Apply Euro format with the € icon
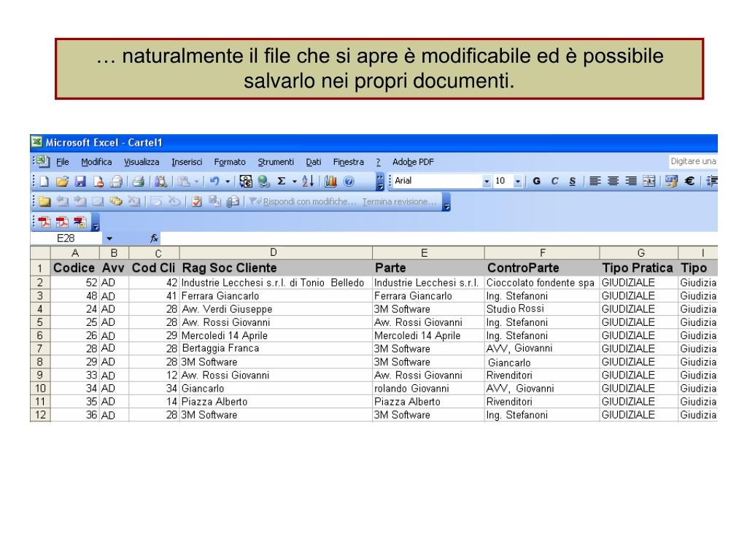This screenshot has width=747, height=560. point(689,182)
